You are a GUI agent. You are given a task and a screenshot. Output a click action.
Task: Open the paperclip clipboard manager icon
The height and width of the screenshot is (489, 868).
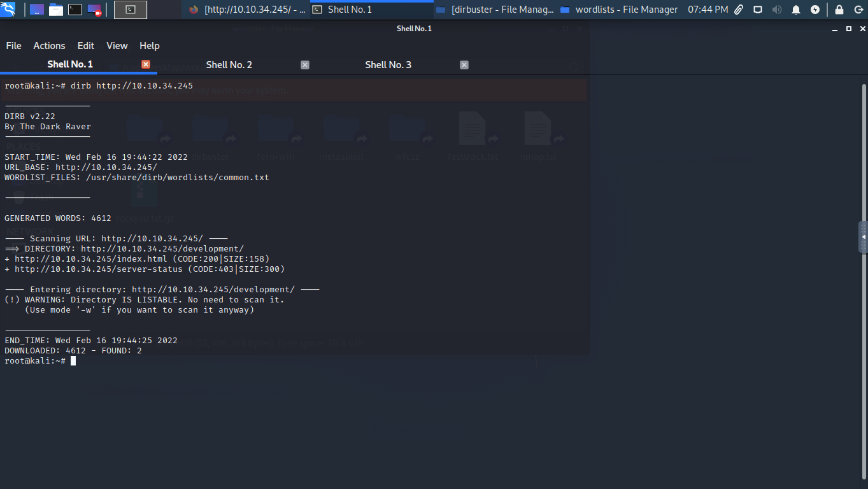tap(739, 10)
